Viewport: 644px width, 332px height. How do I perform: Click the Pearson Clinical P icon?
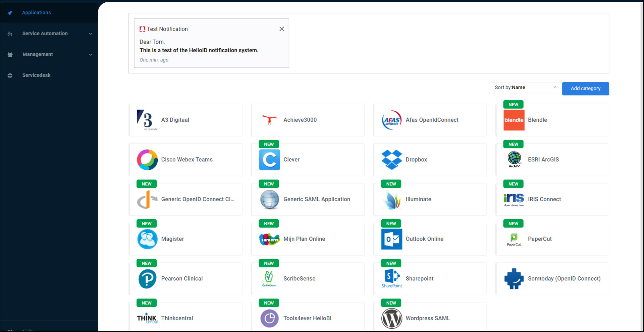tap(147, 279)
